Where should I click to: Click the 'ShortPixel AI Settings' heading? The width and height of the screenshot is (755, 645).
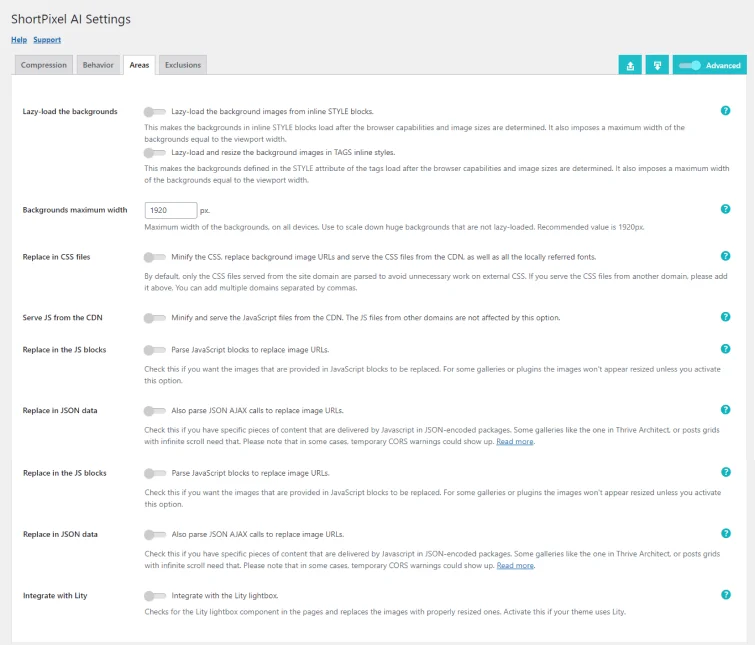tap(71, 19)
